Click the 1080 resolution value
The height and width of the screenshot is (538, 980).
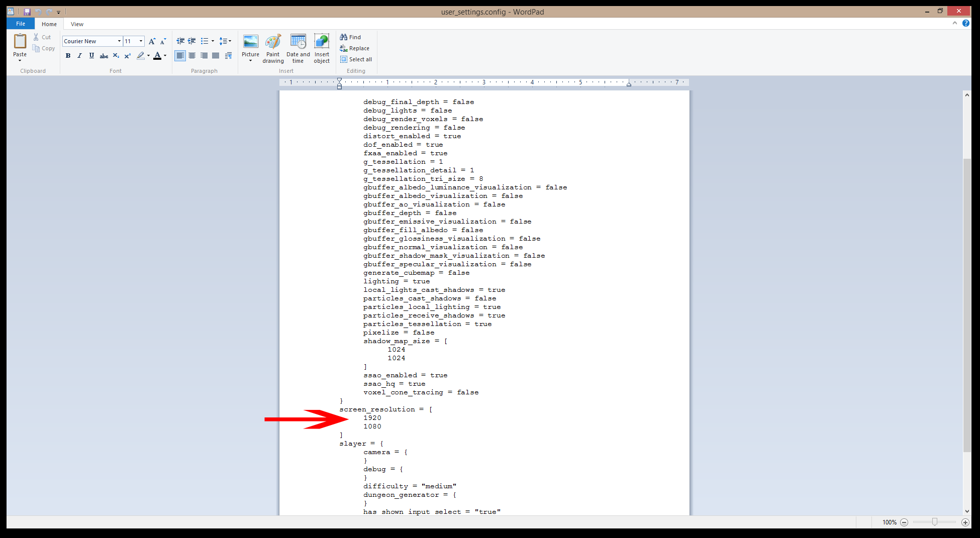click(x=372, y=426)
